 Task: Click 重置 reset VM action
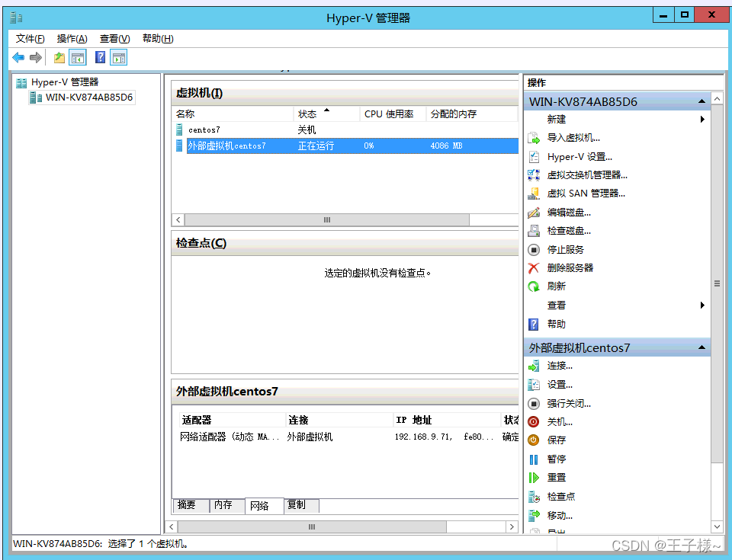556,478
